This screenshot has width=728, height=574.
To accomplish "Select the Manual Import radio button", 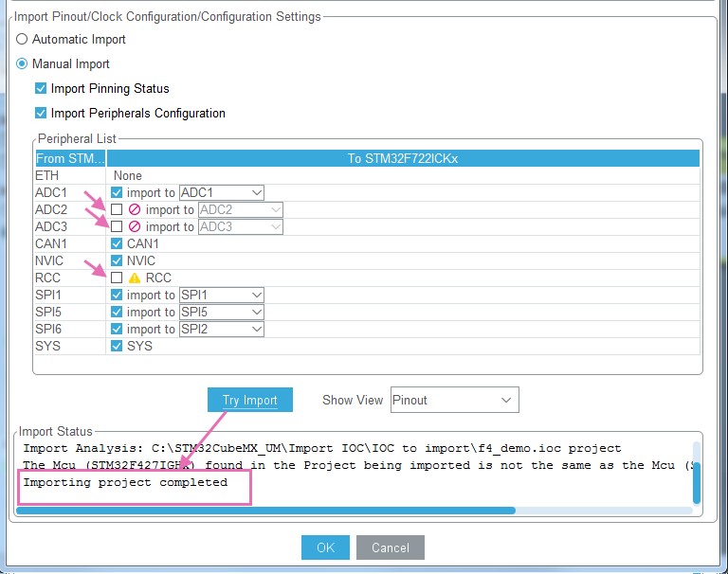I will (x=22, y=63).
